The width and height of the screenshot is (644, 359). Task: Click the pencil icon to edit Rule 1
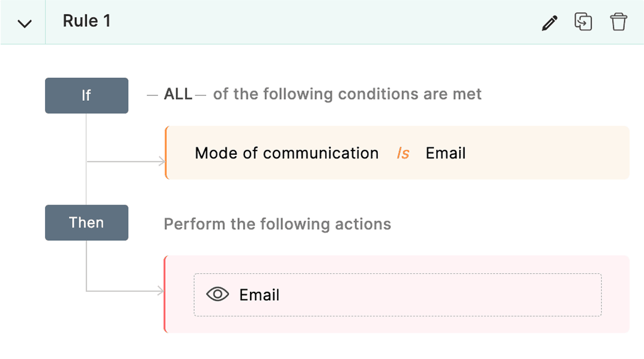[x=549, y=22]
